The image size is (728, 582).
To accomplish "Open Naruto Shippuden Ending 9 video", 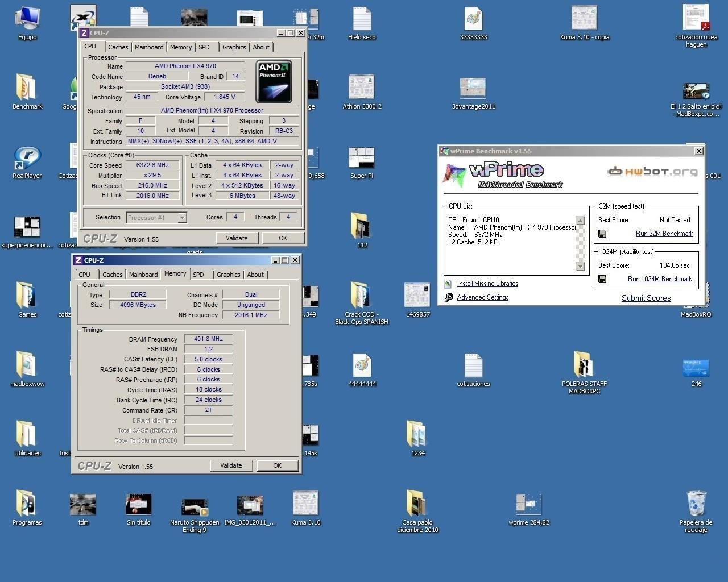I will (x=195, y=514).
